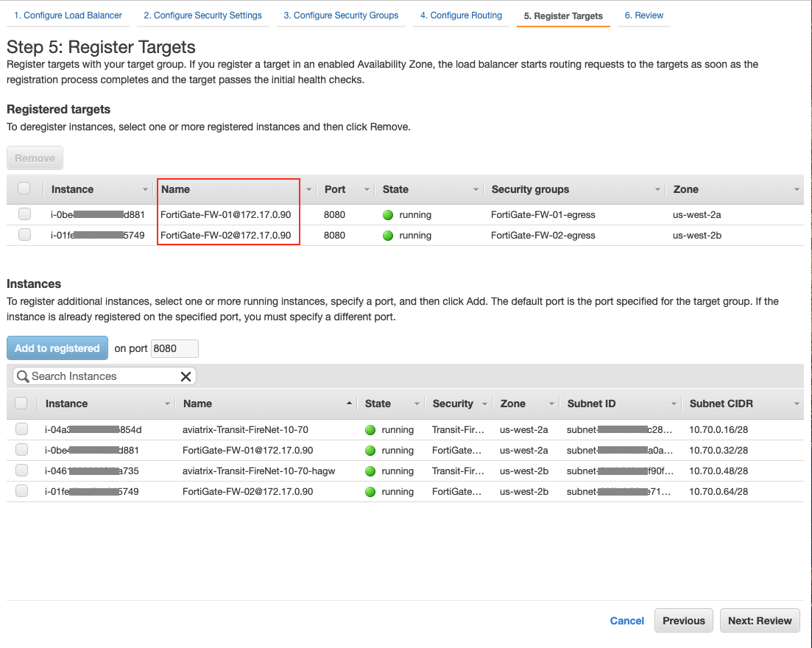Expand Subnet ID column dropdown arrow
This screenshot has height=648, width=812.
(x=673, y=404)
